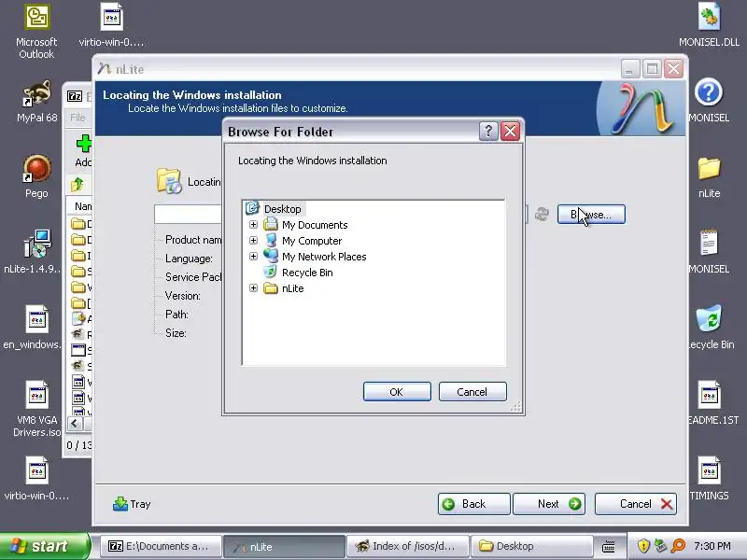Select My Computer in the folder tree

click(x=312, y=241)
